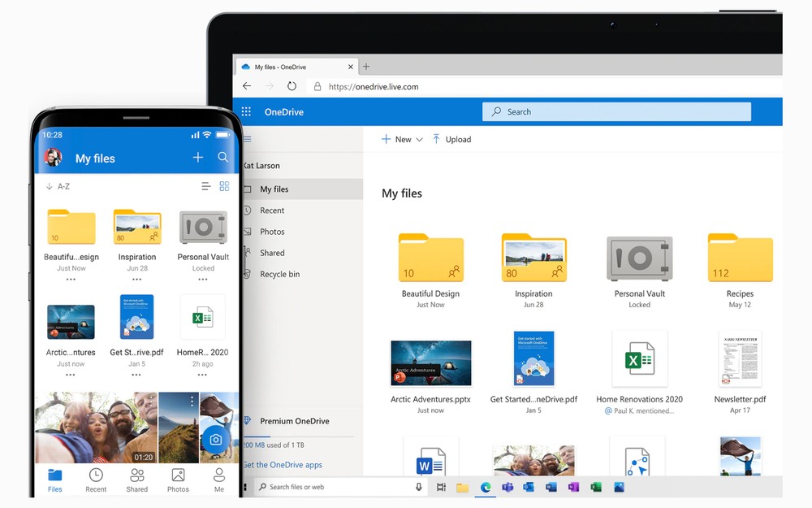
Task: Open the HomeR... 2020 Excel file on phone
Action: (202, 317)
